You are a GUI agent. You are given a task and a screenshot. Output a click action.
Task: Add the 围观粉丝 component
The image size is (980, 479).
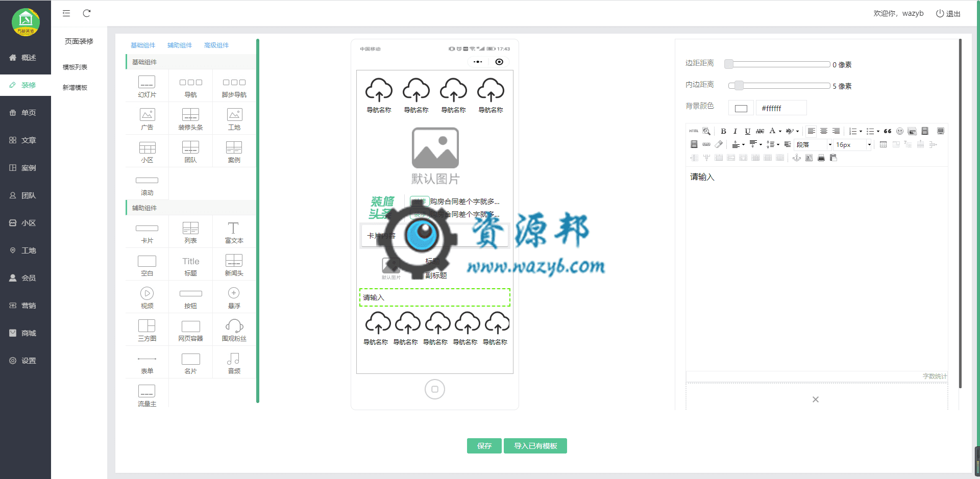(x=234, y=330)
